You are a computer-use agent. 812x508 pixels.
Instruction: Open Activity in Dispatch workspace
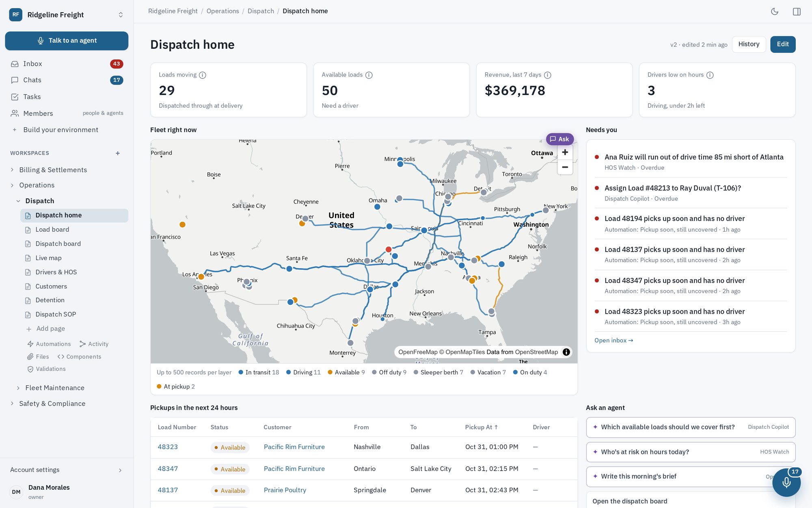click(x=94, y=344)
